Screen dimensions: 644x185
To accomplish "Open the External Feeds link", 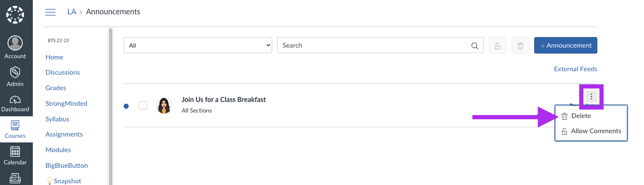I will tap(575, 69).
